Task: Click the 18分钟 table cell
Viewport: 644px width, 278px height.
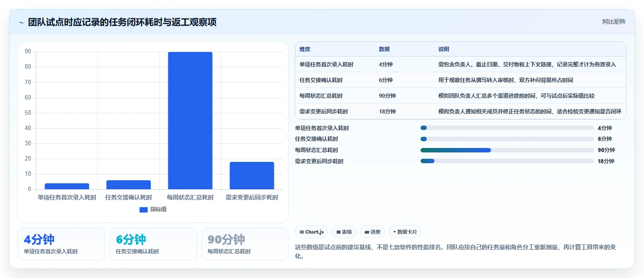Action: 387,112
